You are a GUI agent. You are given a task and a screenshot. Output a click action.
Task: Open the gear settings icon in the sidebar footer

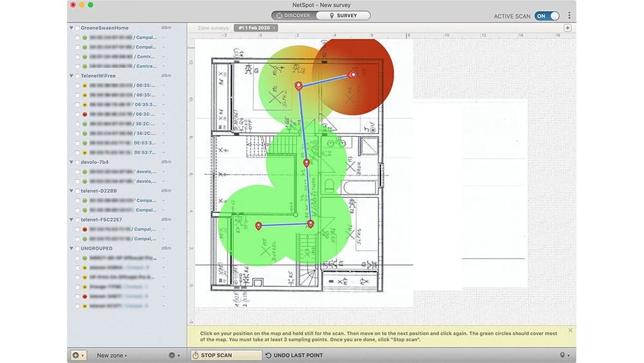172,355
